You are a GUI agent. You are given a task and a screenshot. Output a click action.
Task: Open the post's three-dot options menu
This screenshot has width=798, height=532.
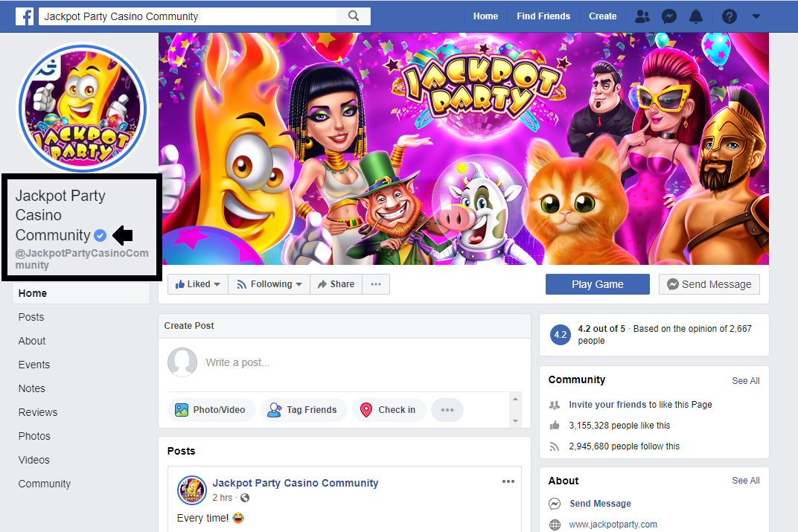pos(508,481)
